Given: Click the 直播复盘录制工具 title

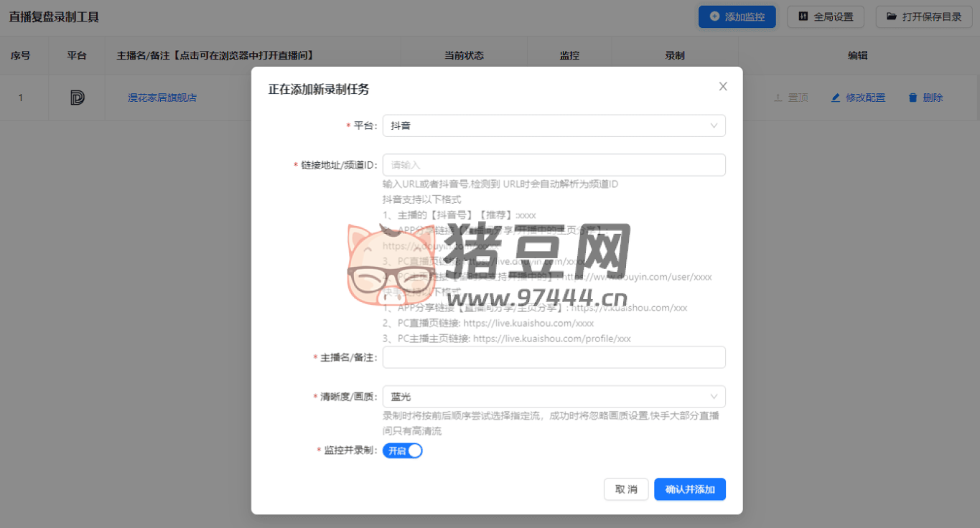Looking at the screenshot, I should pyautogui.click(x=54, y=16).
